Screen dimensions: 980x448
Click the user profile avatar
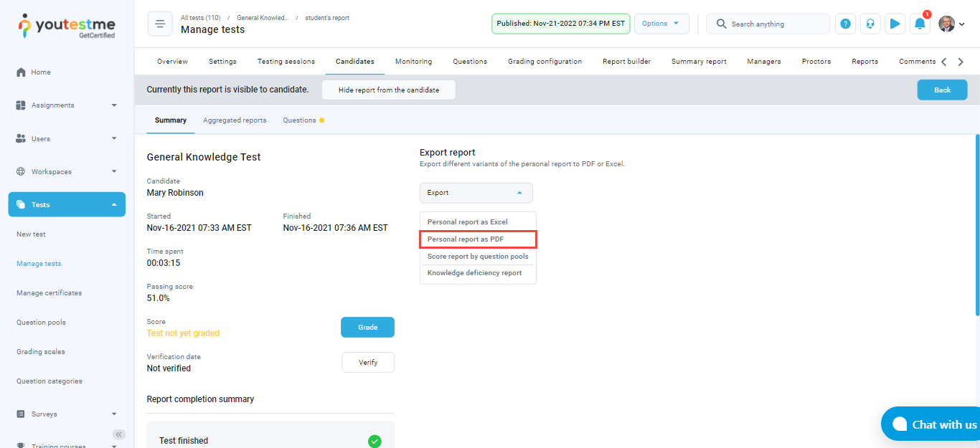click(x=947, y=24)
